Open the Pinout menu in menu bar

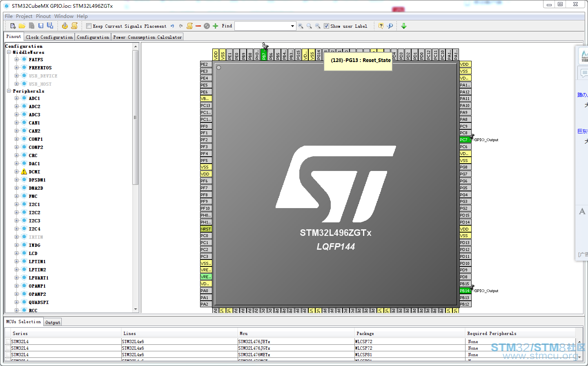click(43, 16)
